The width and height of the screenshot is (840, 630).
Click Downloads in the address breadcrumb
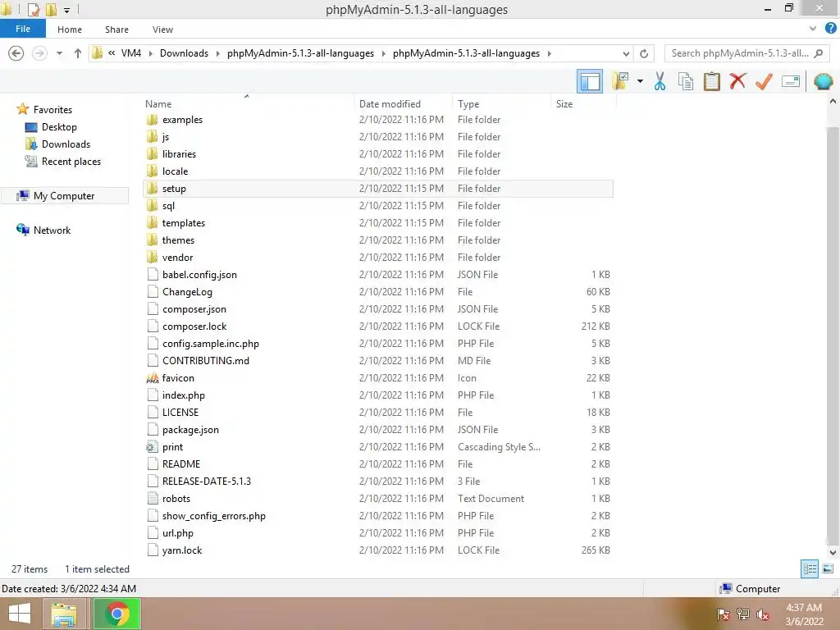click(184, 53)
